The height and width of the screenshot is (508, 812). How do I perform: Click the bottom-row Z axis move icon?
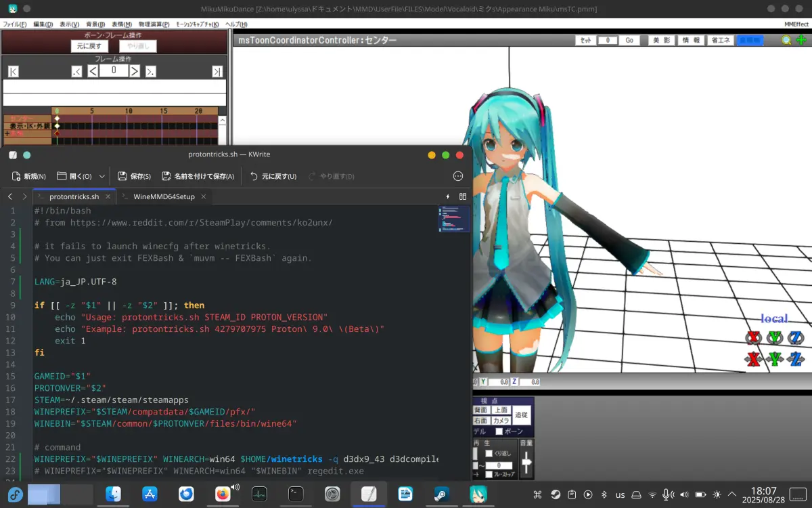click(796, 359)
